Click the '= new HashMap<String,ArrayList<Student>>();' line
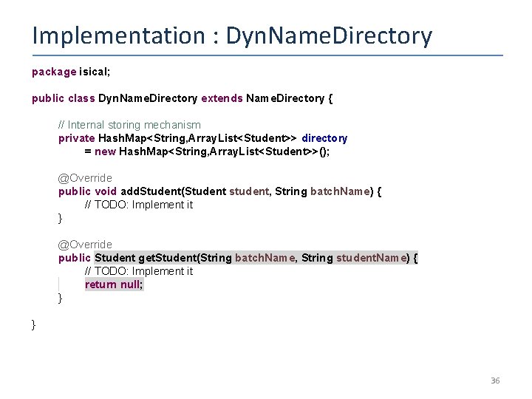Viewport: 532px width, 399px height. (207, 151)
